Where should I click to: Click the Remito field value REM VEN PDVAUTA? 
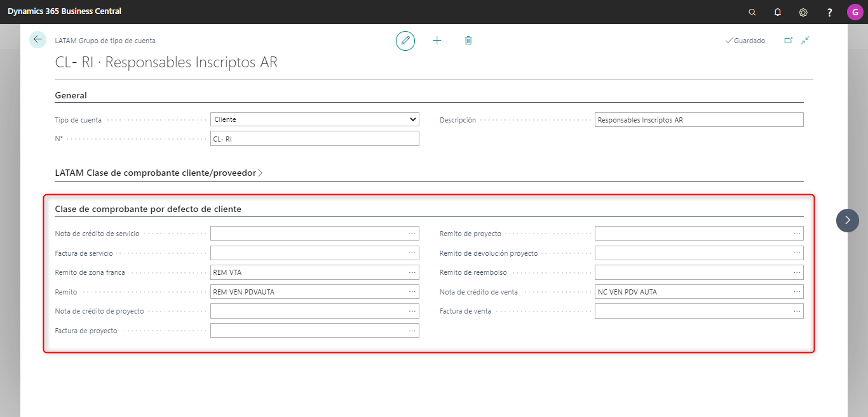pos(244,292)
